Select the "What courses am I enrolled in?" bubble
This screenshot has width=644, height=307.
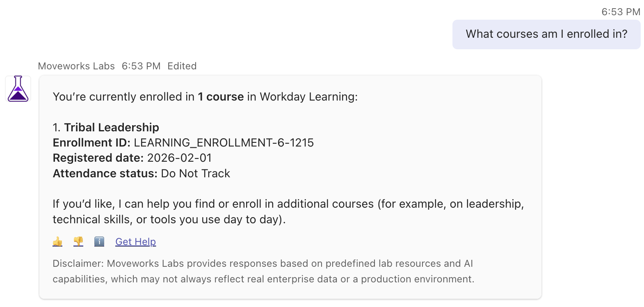(x=546, y=34)
